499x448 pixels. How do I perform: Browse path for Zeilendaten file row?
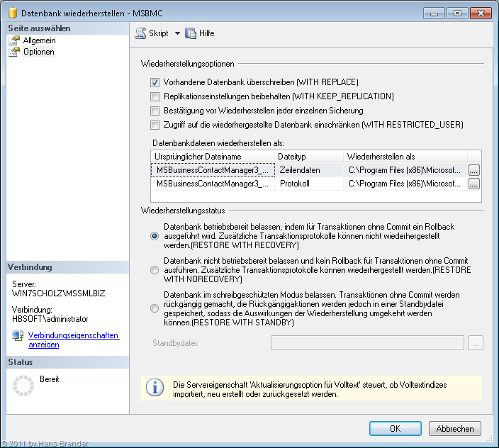point(473,170)
